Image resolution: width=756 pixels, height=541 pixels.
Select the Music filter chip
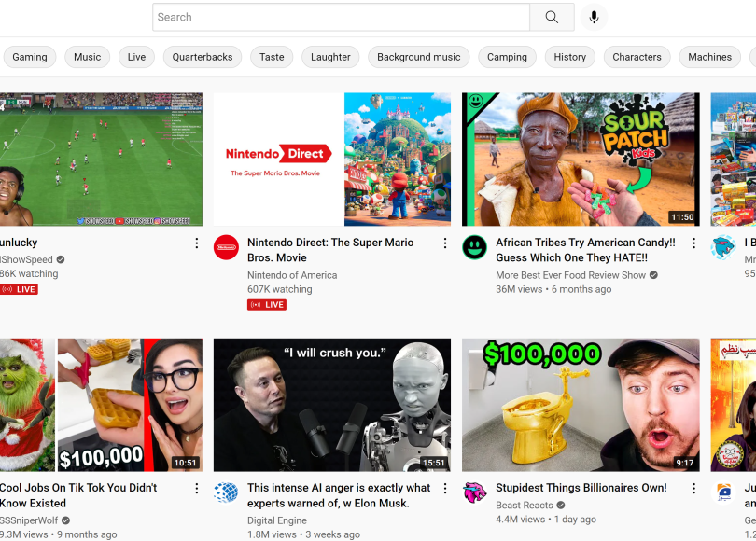[87, 57]
